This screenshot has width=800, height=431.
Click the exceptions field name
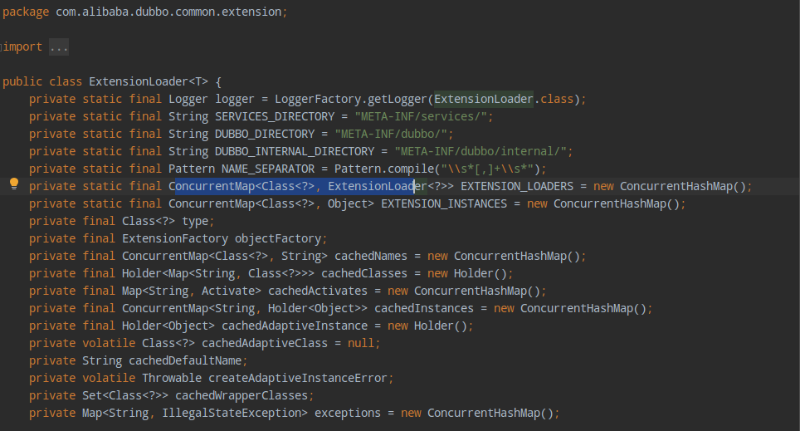(347, 413)
